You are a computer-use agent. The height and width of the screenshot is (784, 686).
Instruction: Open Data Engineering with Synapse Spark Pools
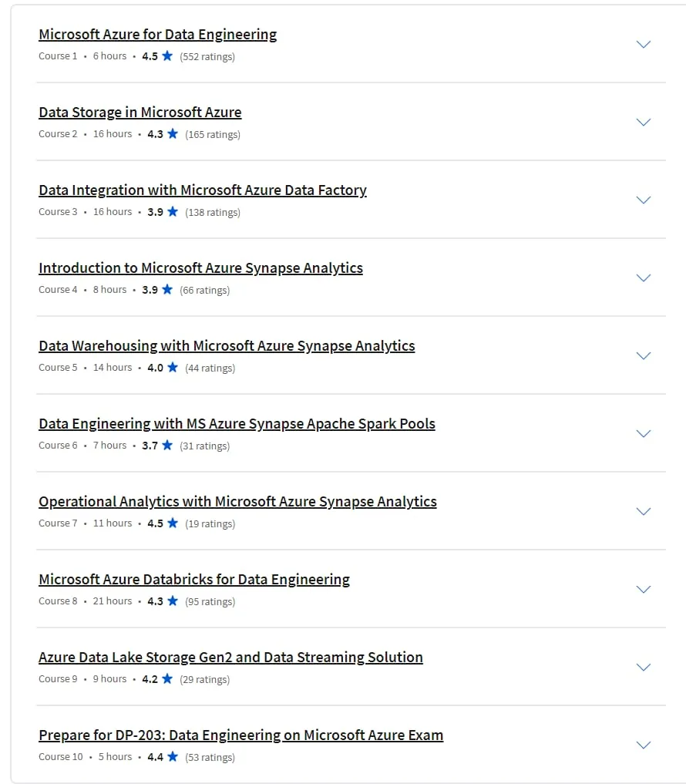237,424
